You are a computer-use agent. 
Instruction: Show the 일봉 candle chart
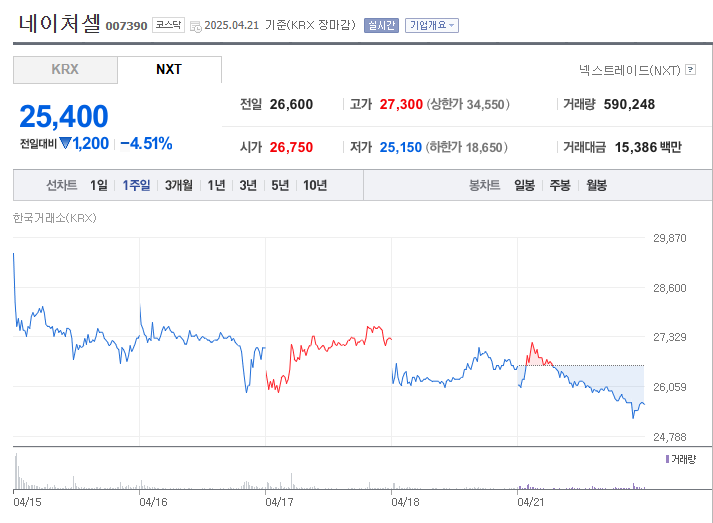pos(524,185)
